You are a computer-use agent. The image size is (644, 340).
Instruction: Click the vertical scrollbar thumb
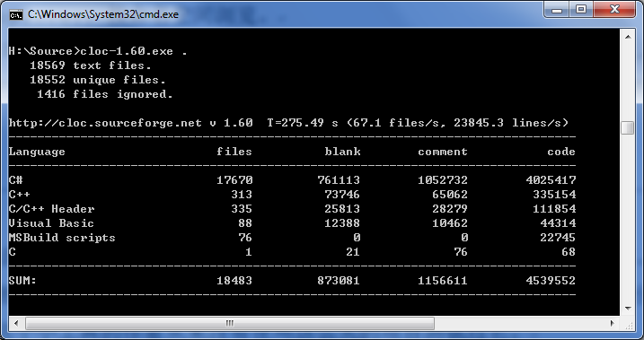pos(628,127)
